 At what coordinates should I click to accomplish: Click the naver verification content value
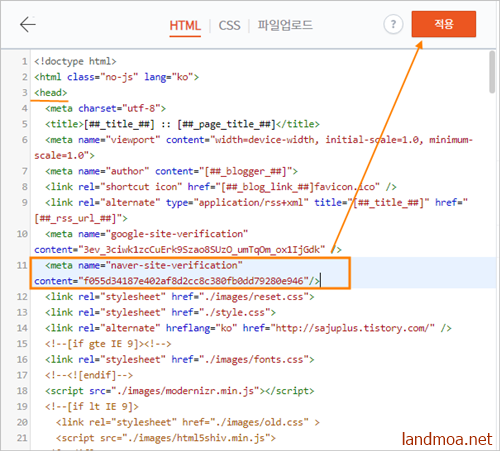[193, 281]
